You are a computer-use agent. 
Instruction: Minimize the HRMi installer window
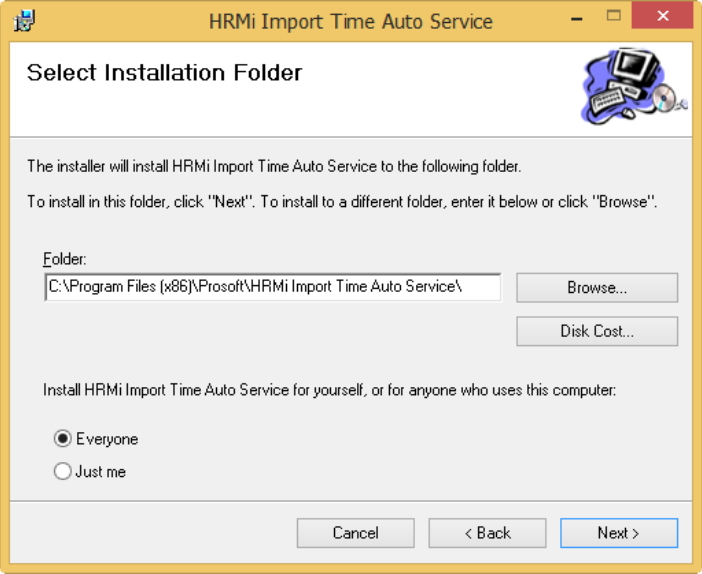coord(577,18)
